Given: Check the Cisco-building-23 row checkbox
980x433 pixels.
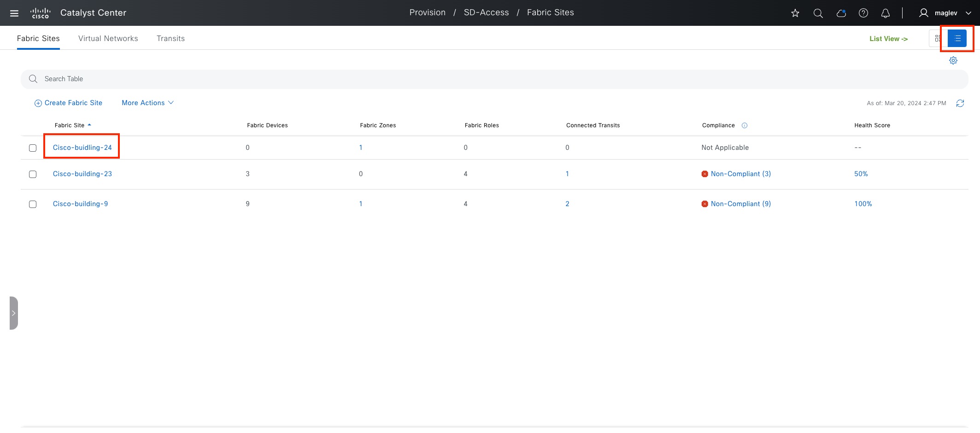Looking at the screenshot, I should click(x=33, y=174).
